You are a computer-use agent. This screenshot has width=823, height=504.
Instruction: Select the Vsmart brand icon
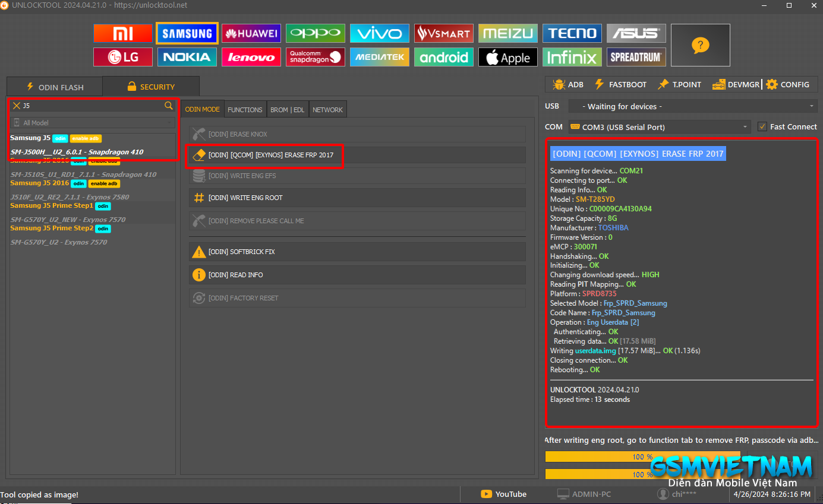click(x=444, y=33)
